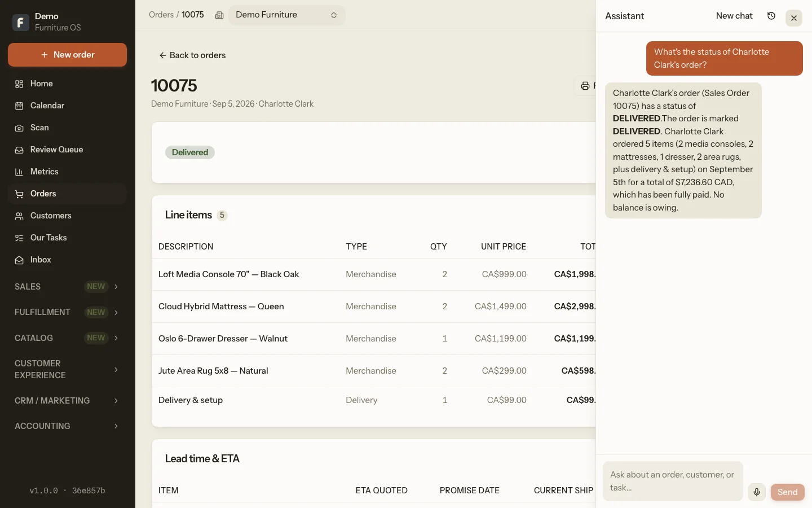Click the DESCRIPTION column header
The image size is (812, 508).
186,247
